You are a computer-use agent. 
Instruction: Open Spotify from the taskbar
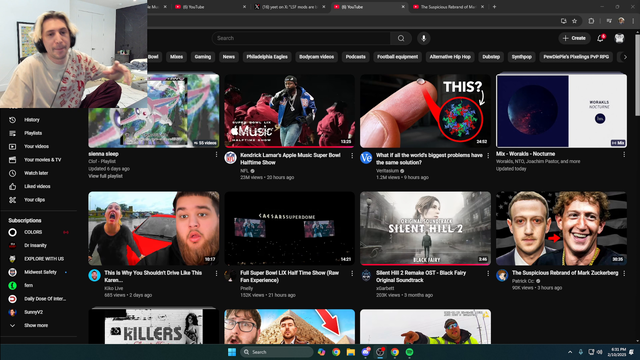pos(409,352)
